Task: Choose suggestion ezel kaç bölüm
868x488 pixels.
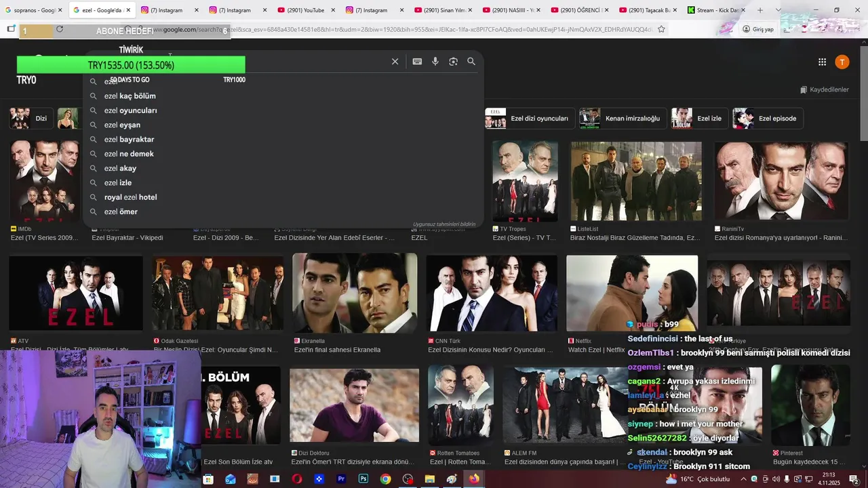Action: tap(283, 96)
